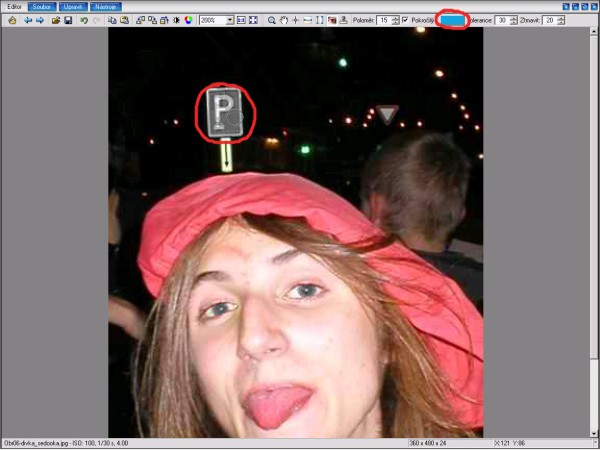Screen dimensions: 600x450
Task: Click the brightness sun icon
Action: click(x=176, y=20)
